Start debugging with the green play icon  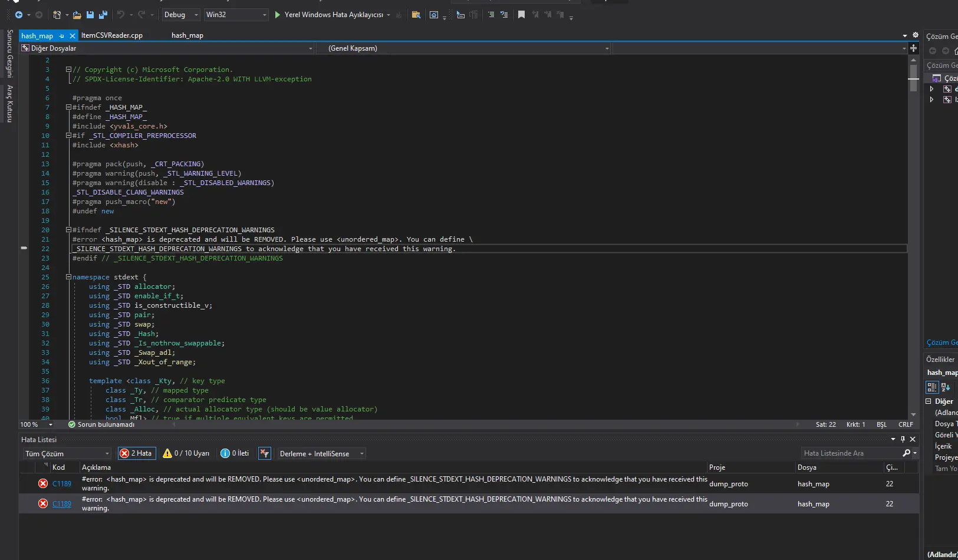(x=278, y=15)
